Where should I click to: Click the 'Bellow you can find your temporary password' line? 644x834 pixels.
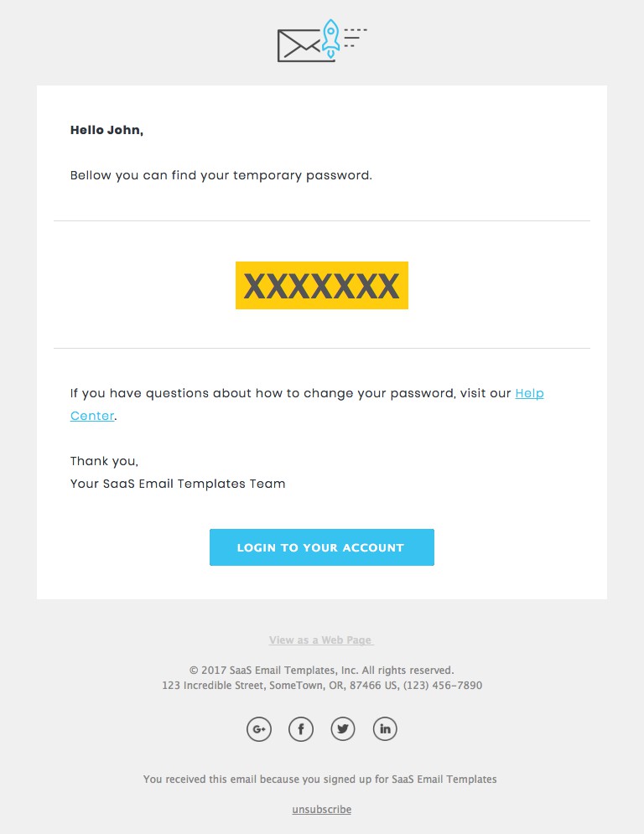coord(221,175)
